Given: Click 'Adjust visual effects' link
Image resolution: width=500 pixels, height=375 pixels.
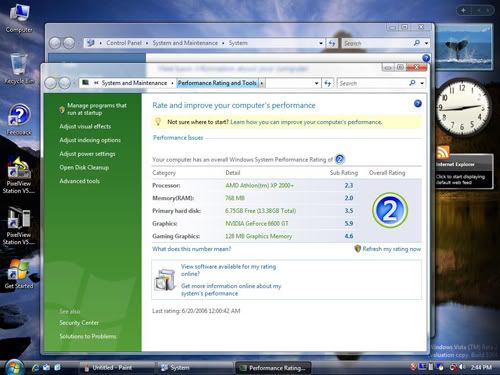Looking at the screenshot, I should (85, 126).
